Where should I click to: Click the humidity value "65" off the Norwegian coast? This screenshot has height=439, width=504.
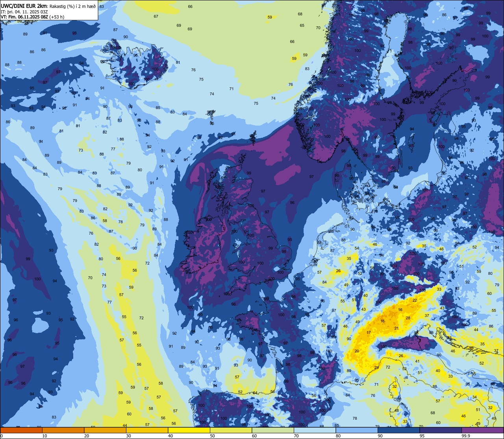[302, 26]
